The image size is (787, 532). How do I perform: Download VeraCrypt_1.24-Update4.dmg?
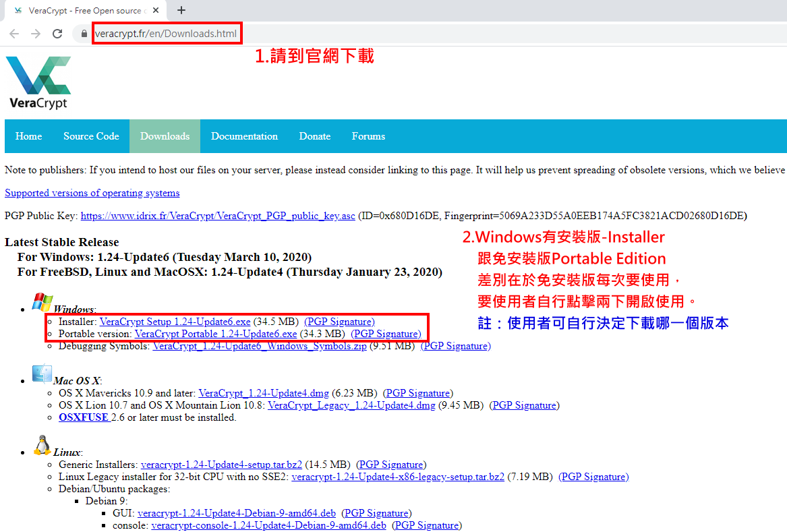(x=264, y=393)
